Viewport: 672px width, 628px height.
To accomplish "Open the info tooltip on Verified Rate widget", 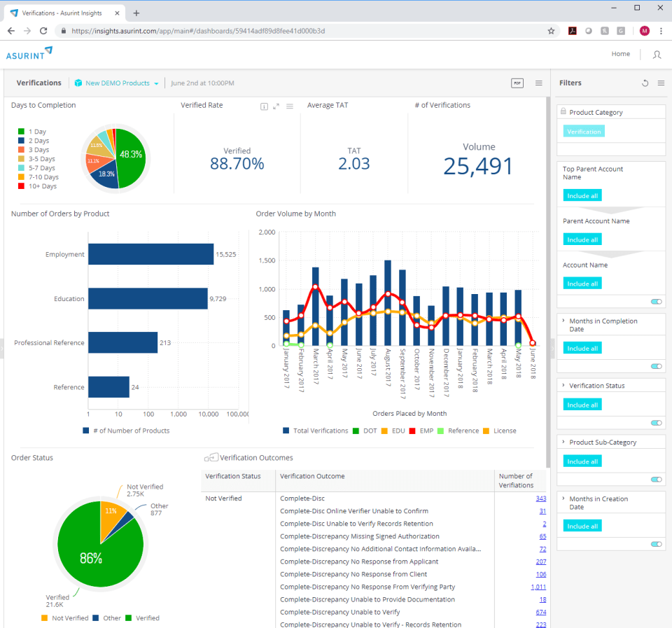I will 264,106.
